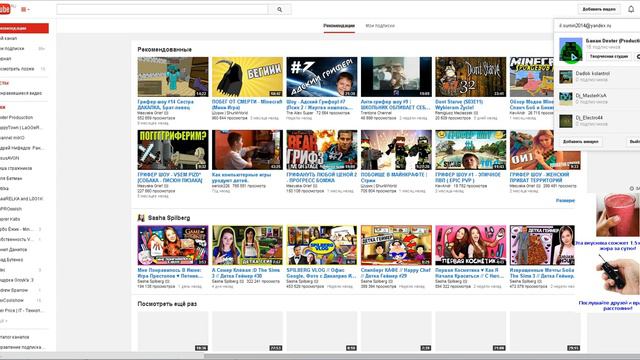Open the Грифер шоу #14 Сестра video thumbnail
Image resolution: width=640 pixels, height=360 pixels.
(173, 77)
